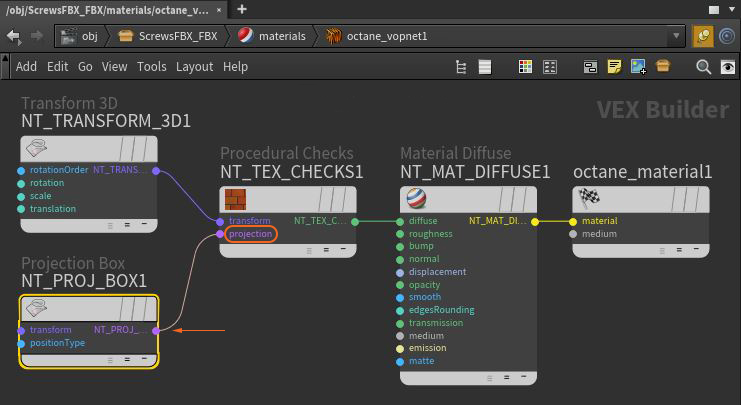Viewport: 741px width, 405px height.
Task: Click the projection input on NT_TEX_CHECKS1
Action: pos(250,234)
